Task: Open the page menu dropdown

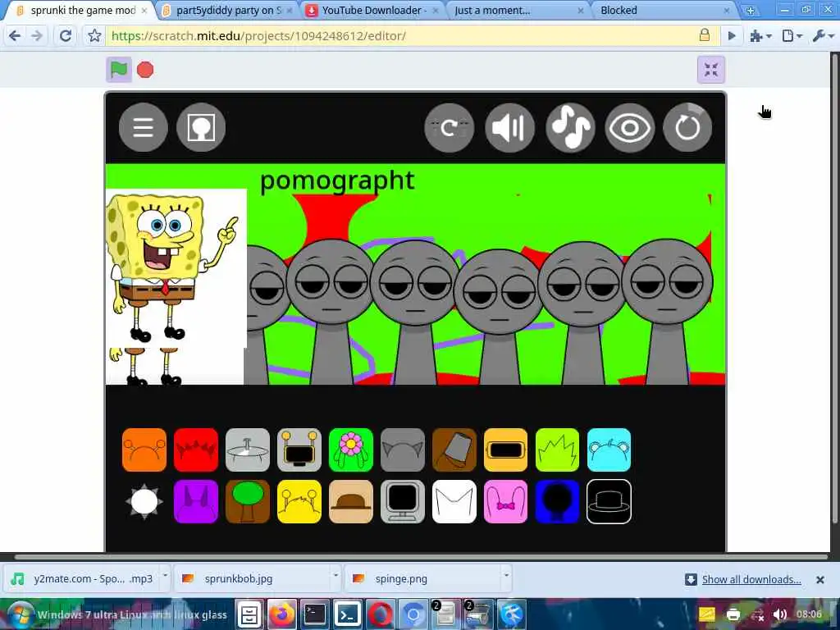Action: click(x=792, y=36)
